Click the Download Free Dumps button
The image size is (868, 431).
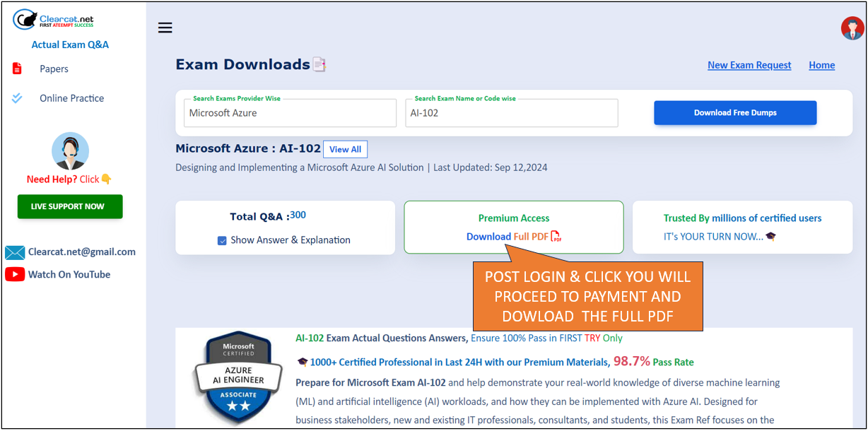pos(735,113)
